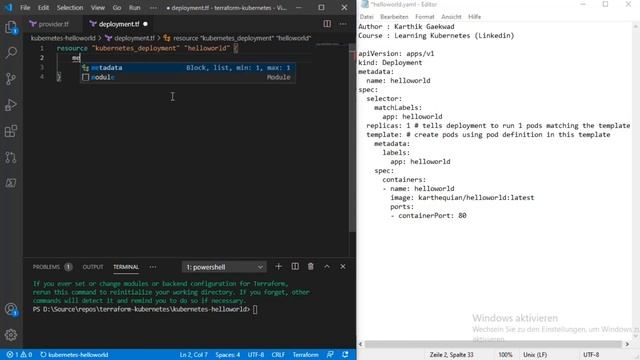The image size is (640, 360).
Task: Switch to OUTPUT panel tab
Action: [93, 267]
